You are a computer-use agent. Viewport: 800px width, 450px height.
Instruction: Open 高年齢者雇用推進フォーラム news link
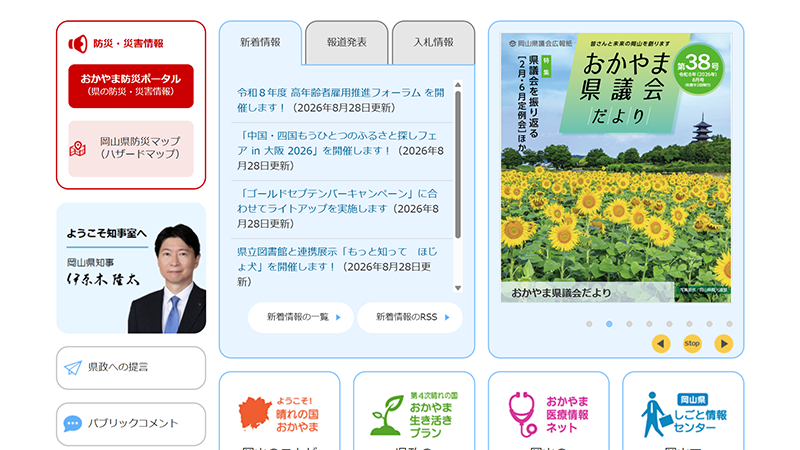pos(341,100)
